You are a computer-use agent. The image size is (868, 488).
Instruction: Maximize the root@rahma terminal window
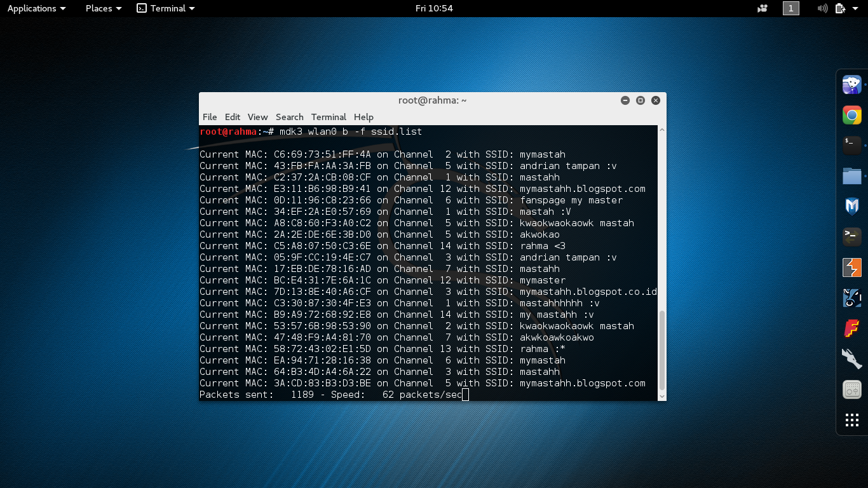pos(641,100)
